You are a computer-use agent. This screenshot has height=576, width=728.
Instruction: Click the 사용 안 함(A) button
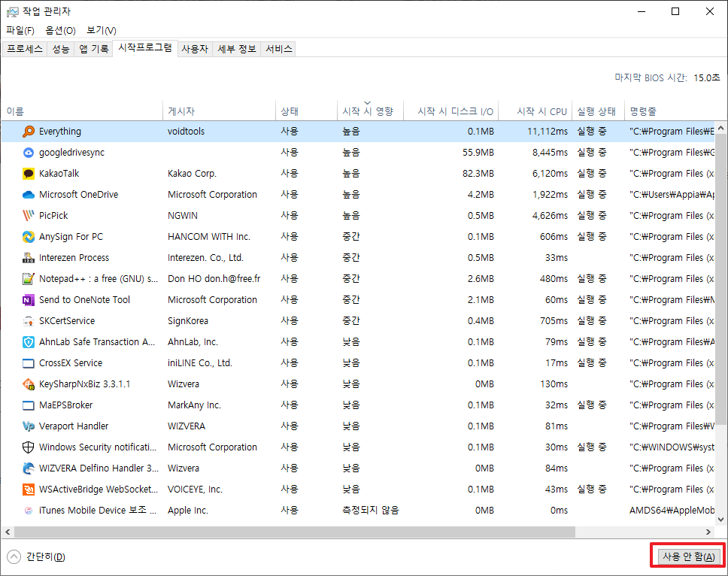point(689,556)
